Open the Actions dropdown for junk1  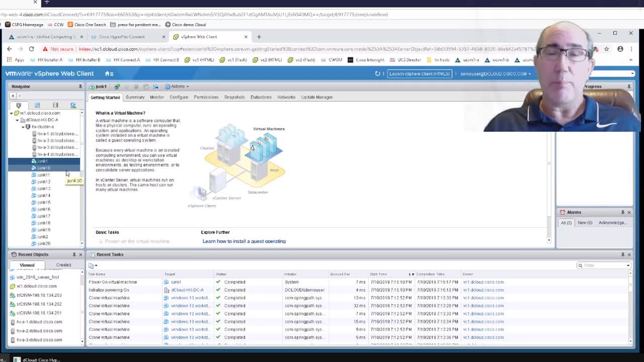click(177, 86)
